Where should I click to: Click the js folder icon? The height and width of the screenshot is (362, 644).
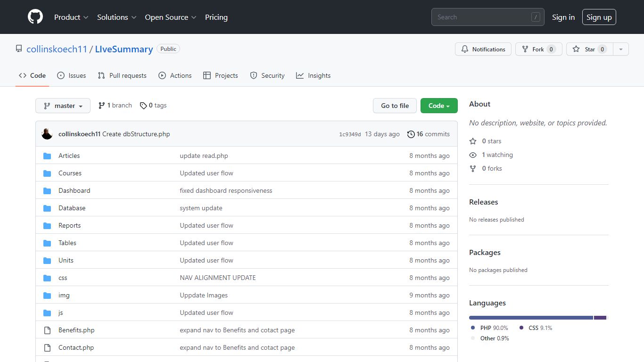(47, 313)
